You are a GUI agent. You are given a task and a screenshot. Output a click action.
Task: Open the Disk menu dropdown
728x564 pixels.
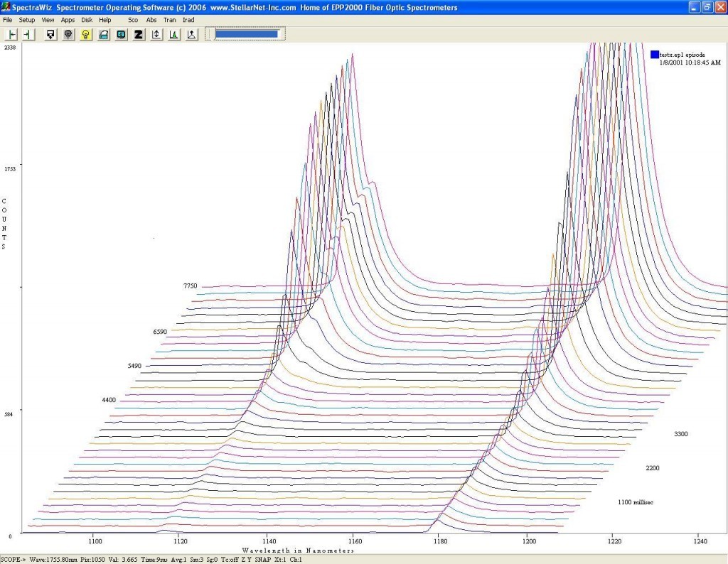pos(87,20)
